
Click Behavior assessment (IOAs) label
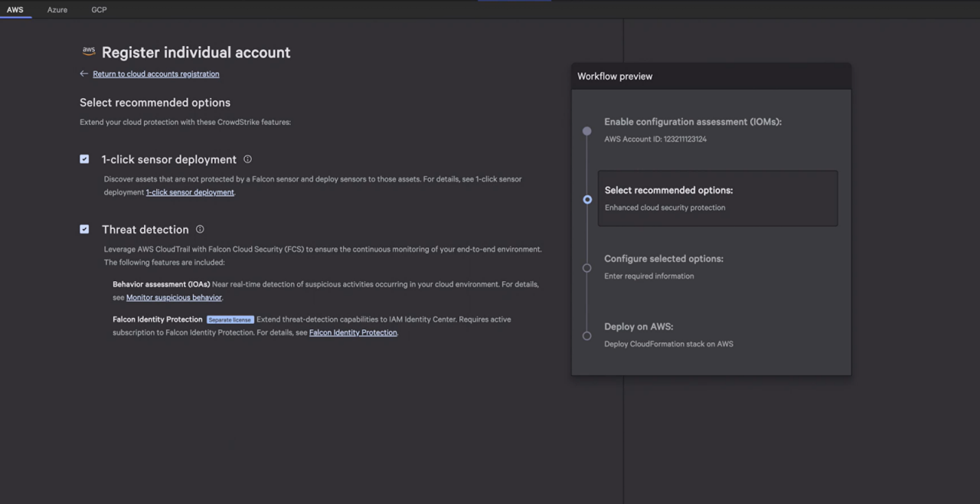point(162,284)
